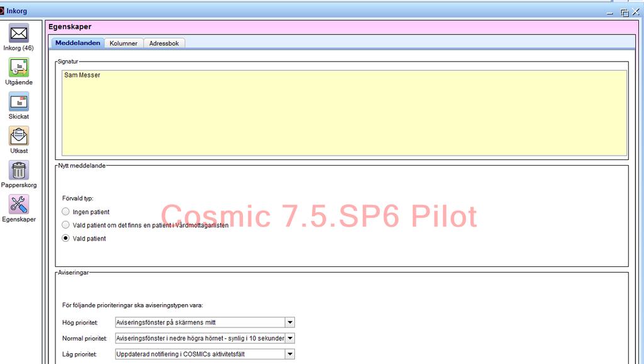
Task: Select 'Vald patient om det finns en patient i Vårdmottagarlisten'
Action: (65, 225)
